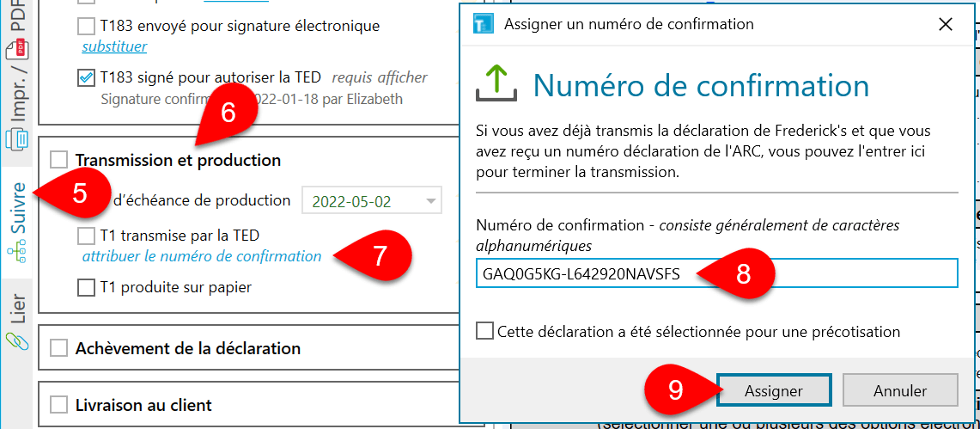Check T1 produite sur papier
This screenshot has width=980, height=429.
coord(87,287)
